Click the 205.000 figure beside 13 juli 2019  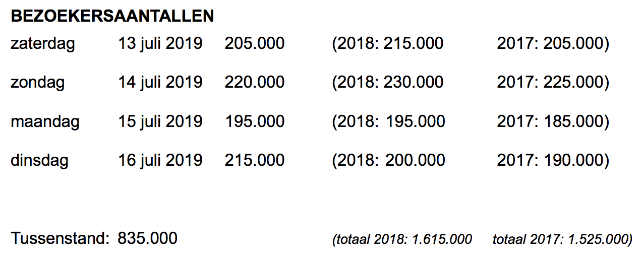[255, 43]
